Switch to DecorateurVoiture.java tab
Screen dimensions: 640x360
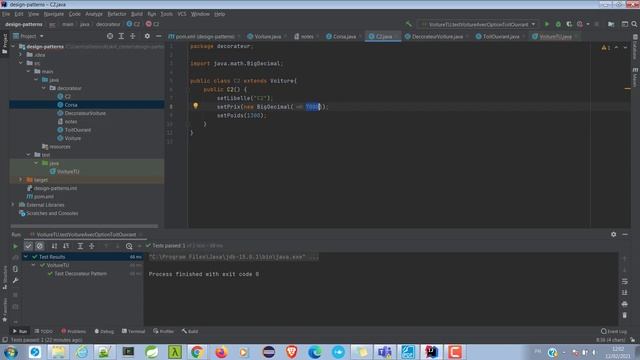pos(437,36)
